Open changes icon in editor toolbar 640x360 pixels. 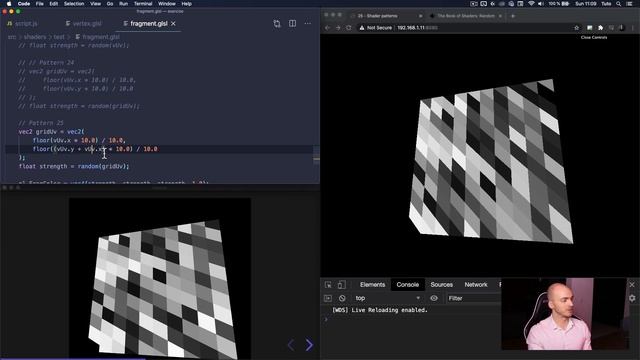click(277, 24)
